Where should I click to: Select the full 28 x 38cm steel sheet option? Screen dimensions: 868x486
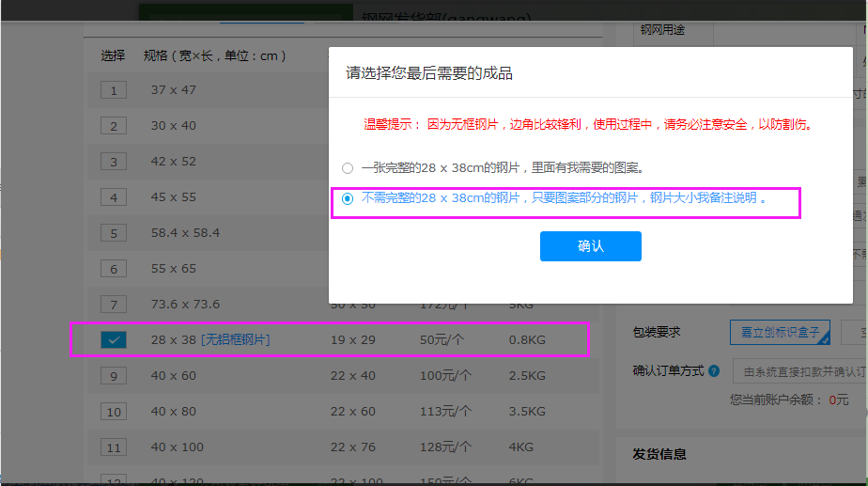click(348, 168)
